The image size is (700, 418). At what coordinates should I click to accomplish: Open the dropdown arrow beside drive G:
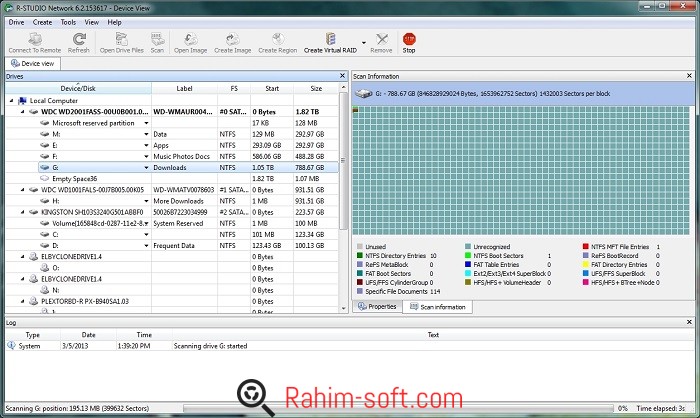(147, 167)
